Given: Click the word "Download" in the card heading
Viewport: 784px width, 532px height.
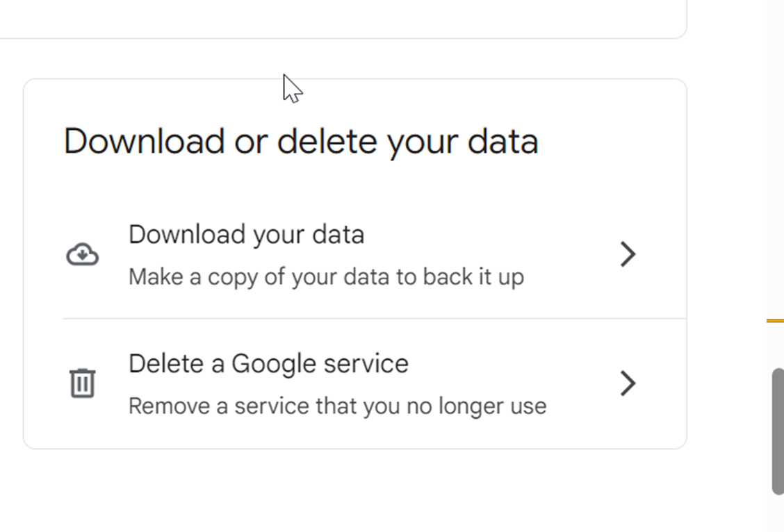Looking at the screenshot, I should (x=145, y=142).
